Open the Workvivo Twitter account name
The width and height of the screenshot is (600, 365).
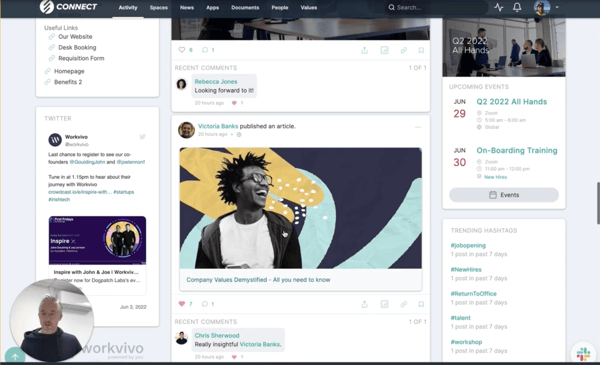[x=76, y=137]
